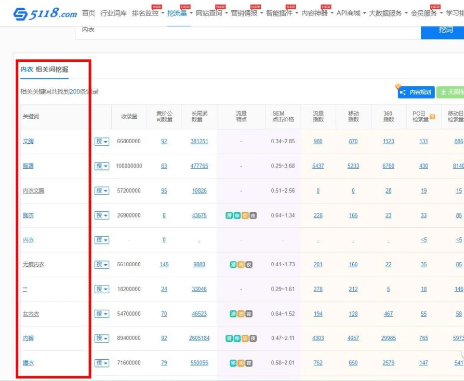Click the green badge in the 26900000 row
The width and height of the screenshot is (464, 381).
[229, 215]
